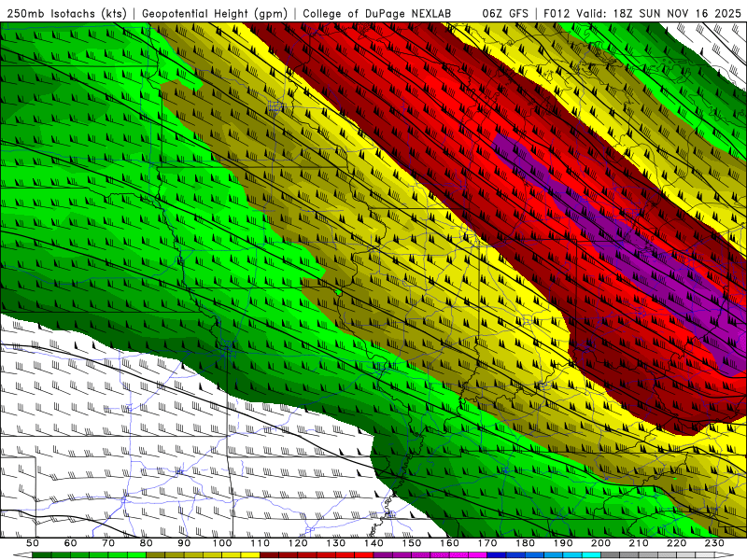Viewport: 747px width, 560px height.
Task: Click the 130 value on the color scale
Action: coord(335,543)
